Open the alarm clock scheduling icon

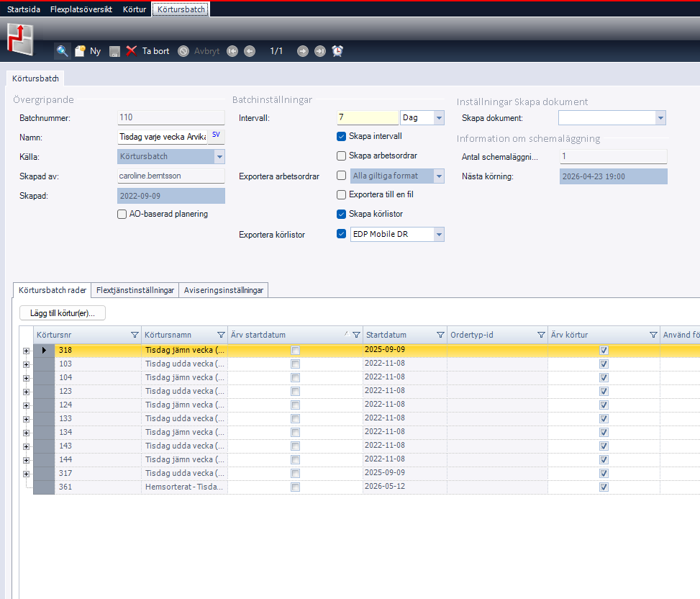pyautogui.click(x=337, y=51)
